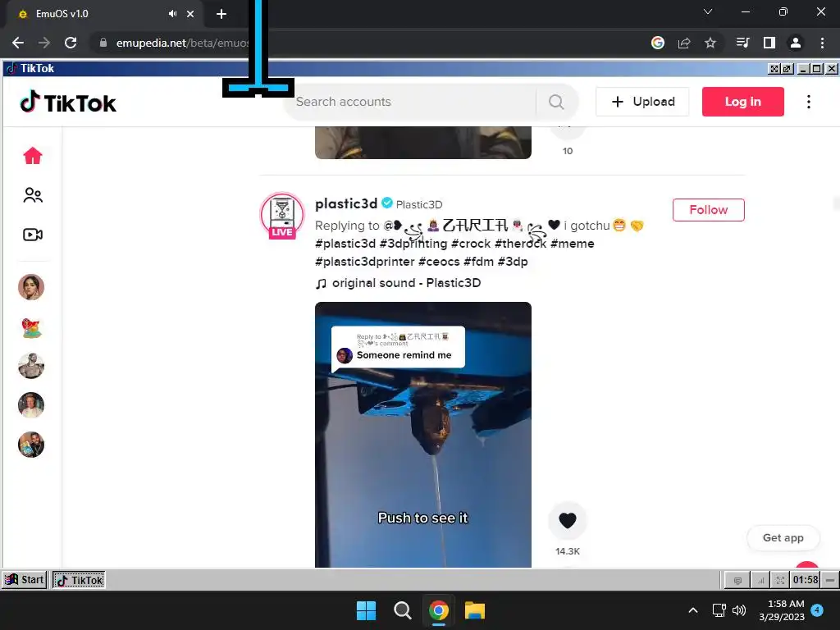Open the #plastic3d hashtag
Image resolution: width=840 pixels, height=630 pixels.
345,244
